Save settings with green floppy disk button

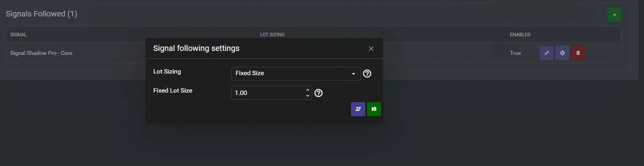click(374, 109)
